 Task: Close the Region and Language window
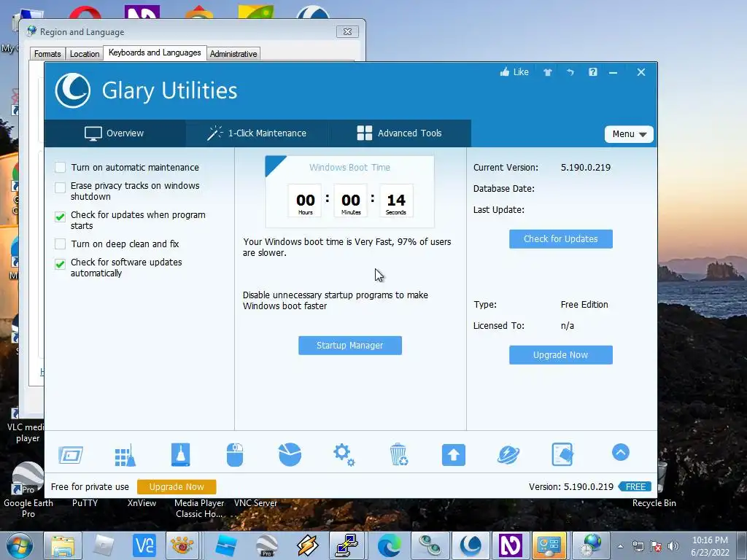tap(347, 32)
